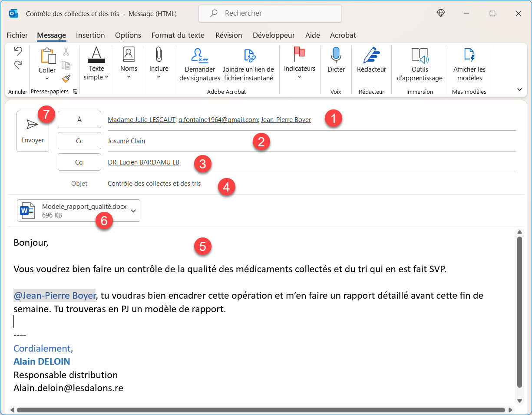Click Afficher les modèles icon

click(x=469, y=64)
